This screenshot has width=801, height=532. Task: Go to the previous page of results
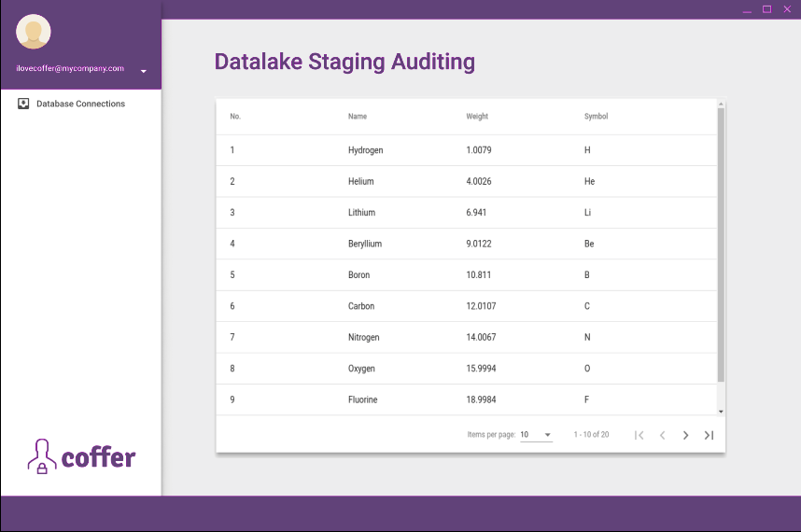(663, 435)
